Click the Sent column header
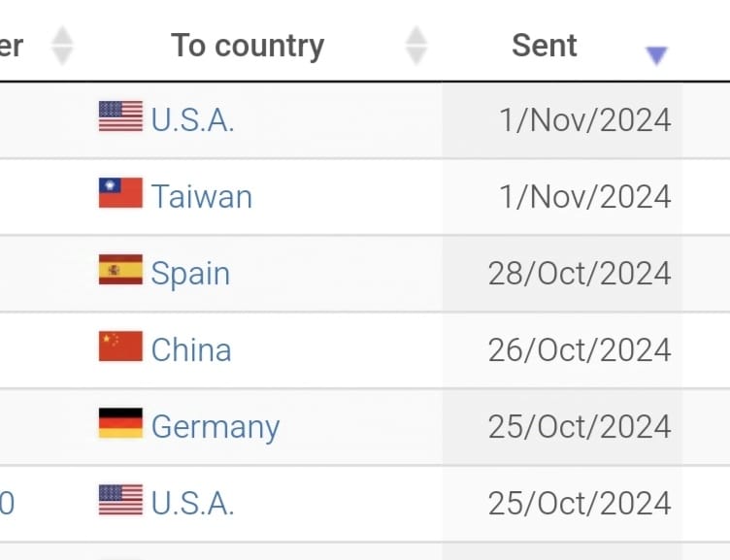 545,46
